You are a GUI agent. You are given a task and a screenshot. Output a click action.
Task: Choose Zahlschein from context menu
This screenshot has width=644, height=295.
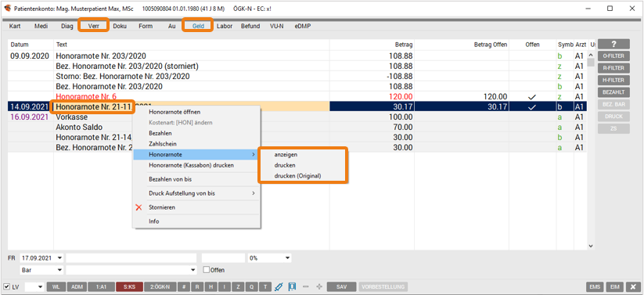[x=196, y=144]
